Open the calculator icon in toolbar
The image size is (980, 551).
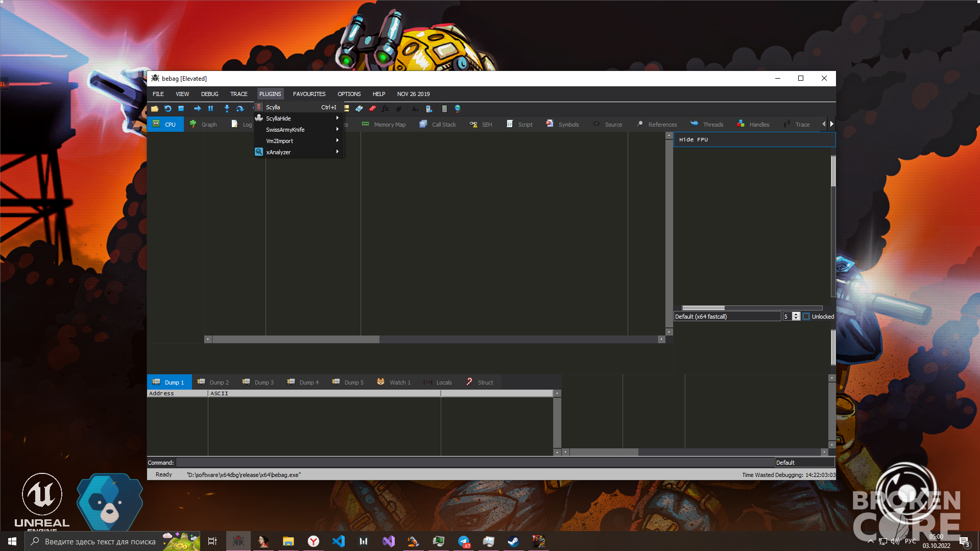tap(444, 108)
